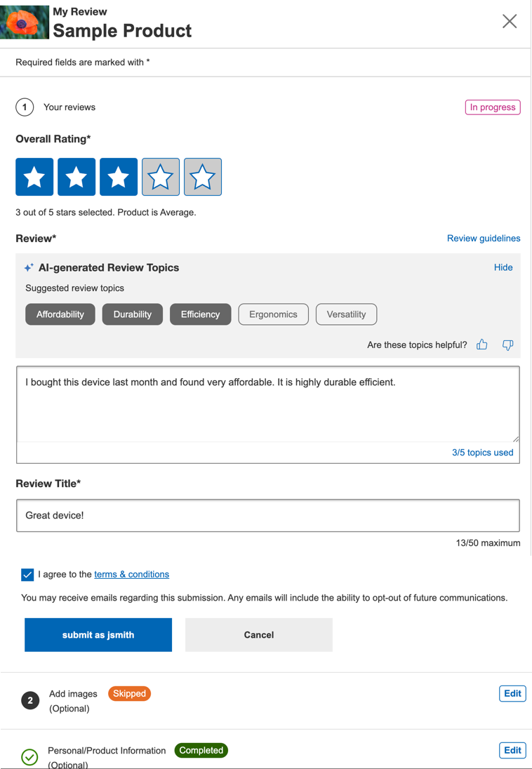Select the fifth rating star

click(x=203, y=177)
